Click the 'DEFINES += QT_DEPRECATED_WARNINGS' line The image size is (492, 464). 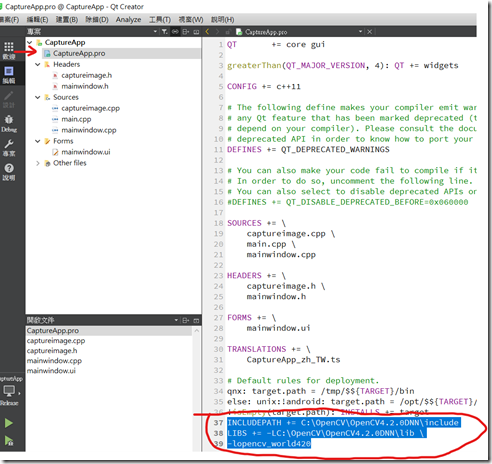[x=308, y=150]
